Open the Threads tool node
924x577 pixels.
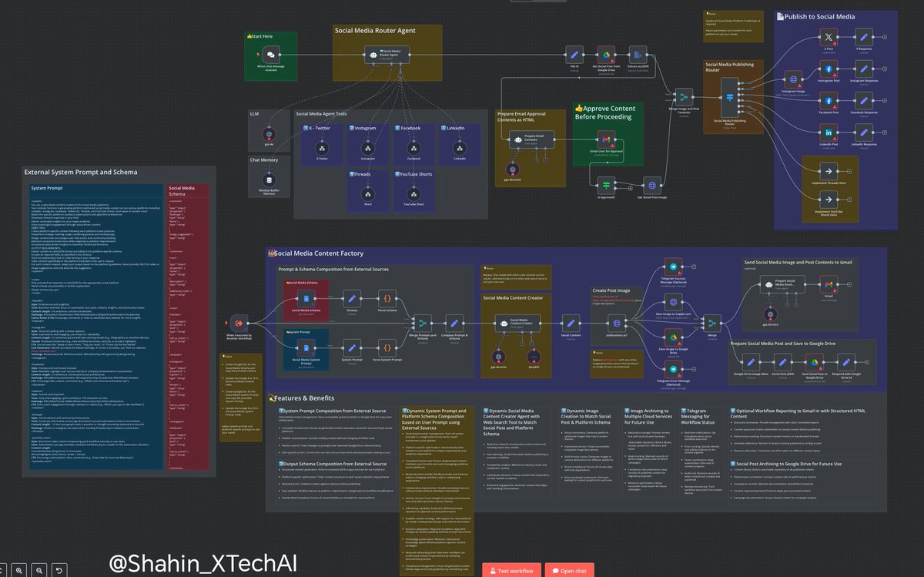(368, 194)
